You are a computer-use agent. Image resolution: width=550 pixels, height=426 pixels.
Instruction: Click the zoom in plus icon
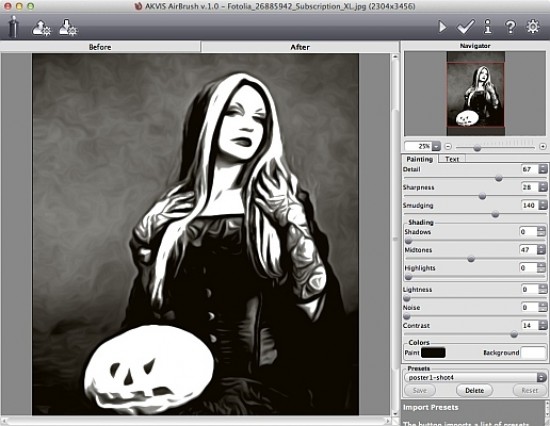543,146
